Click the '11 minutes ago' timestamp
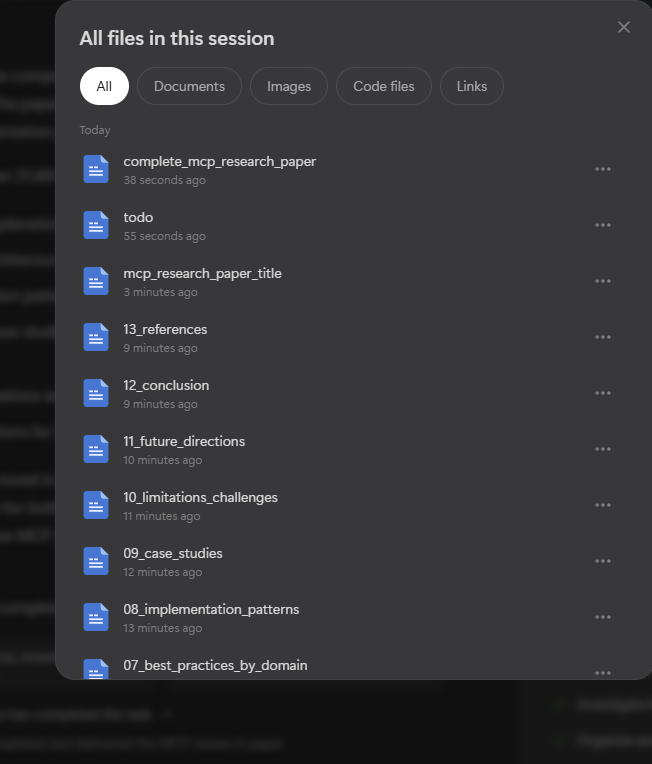 (162, 516)
